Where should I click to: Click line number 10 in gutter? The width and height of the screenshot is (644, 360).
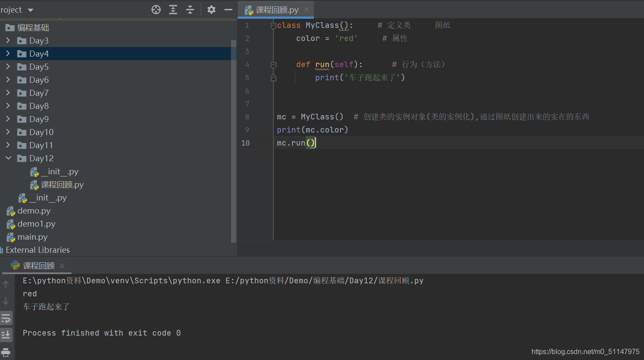(245, 143)
